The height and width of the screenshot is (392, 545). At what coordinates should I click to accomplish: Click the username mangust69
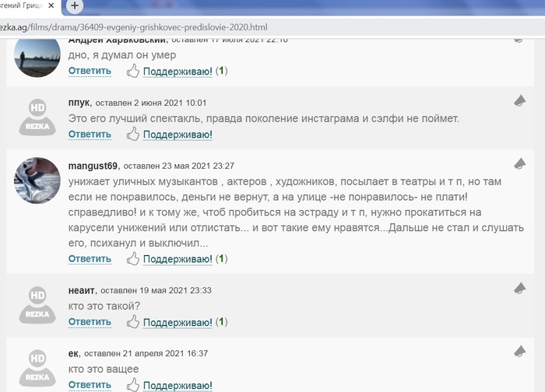pyautogui.click(x=93, y=166)
